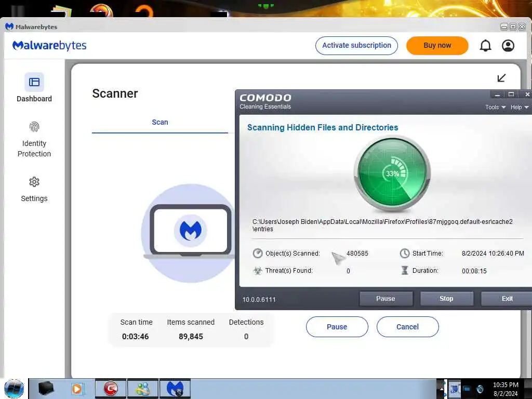Click the Comodo version 10.0.0.6111 text
Viewport: 532px width, 399px height.
(259, 300)
